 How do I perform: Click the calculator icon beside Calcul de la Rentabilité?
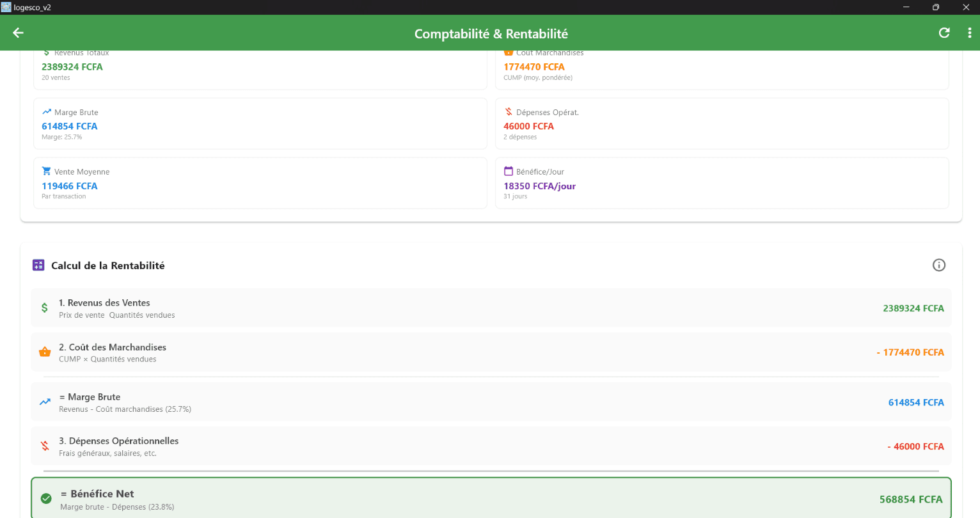[x=38, y=265]
